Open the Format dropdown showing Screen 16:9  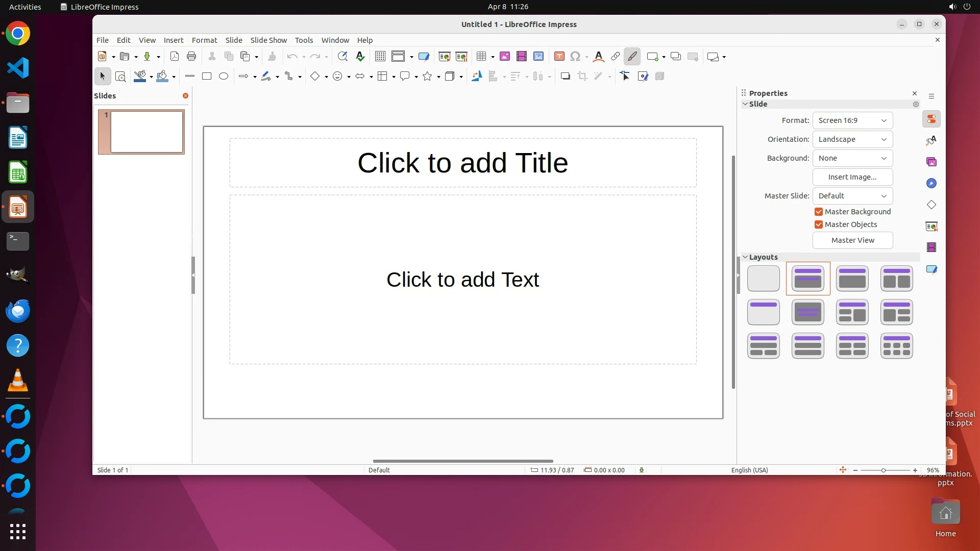tap(852, 120)
